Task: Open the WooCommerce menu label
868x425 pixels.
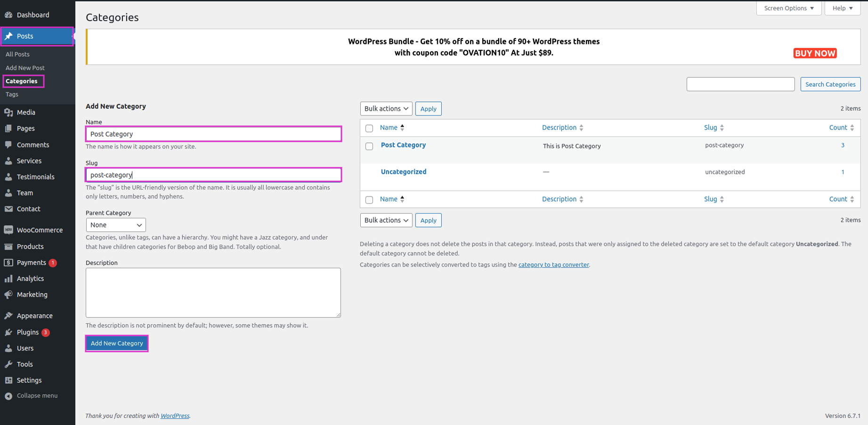Action: coord(40,230)
